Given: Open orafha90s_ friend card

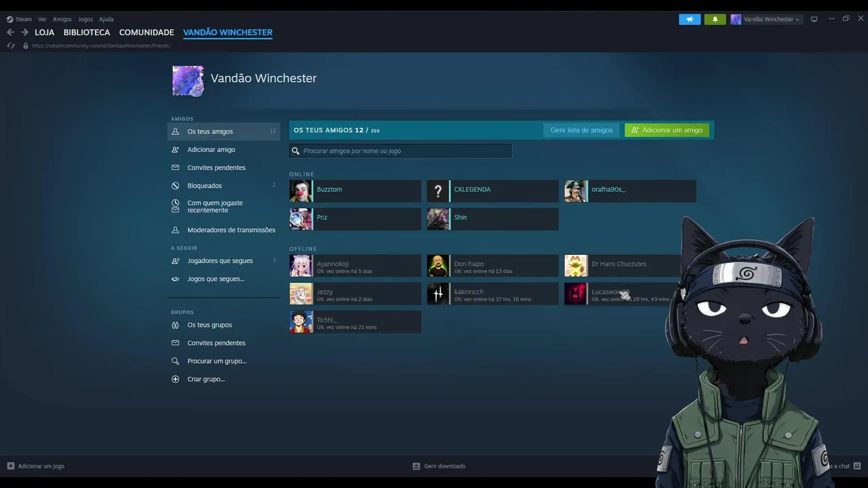Looking at the screenshot, I should click(631, 191).
